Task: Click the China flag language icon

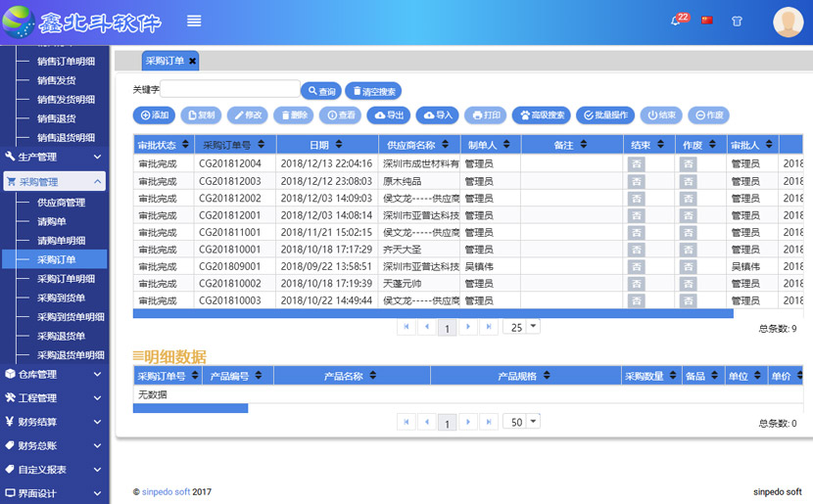Action: (x=706, y=21)
